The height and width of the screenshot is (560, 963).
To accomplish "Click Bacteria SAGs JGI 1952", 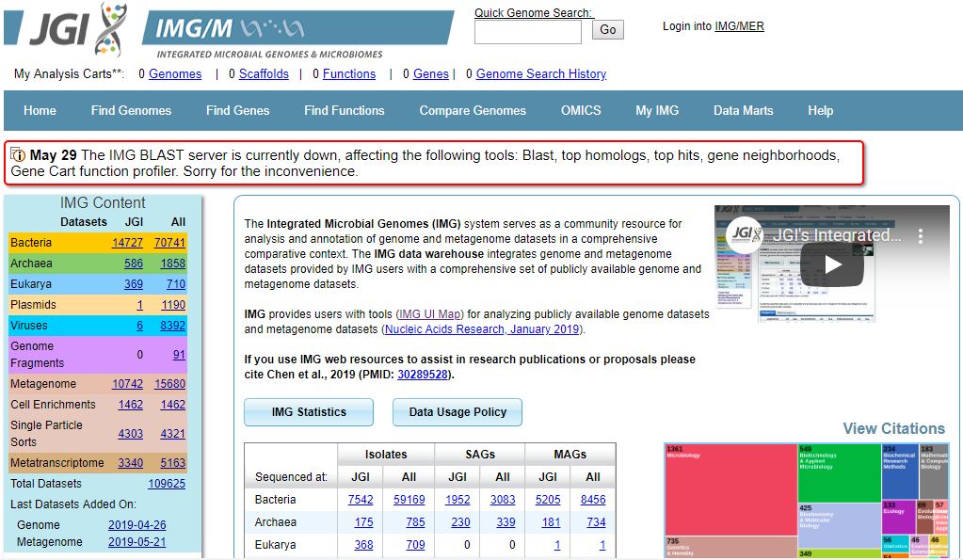I will tap(457, 500).
